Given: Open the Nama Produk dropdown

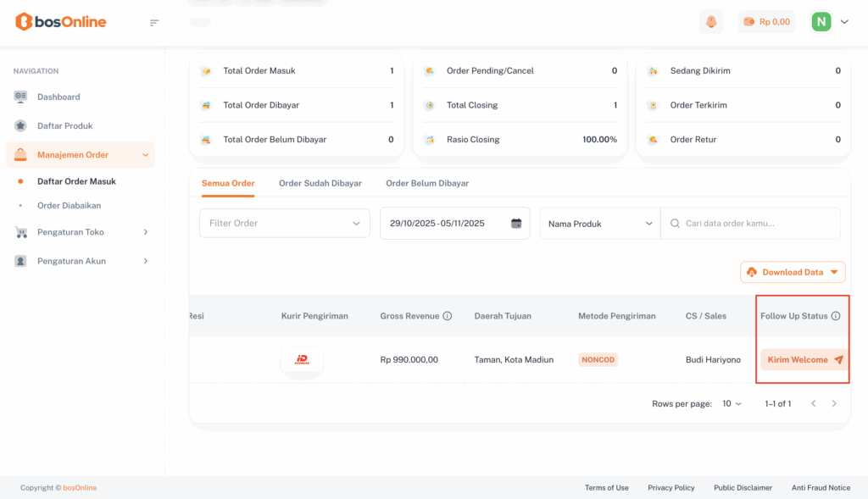Looking at the screenshot, I should pyautogui.click(x=600, y=224).
